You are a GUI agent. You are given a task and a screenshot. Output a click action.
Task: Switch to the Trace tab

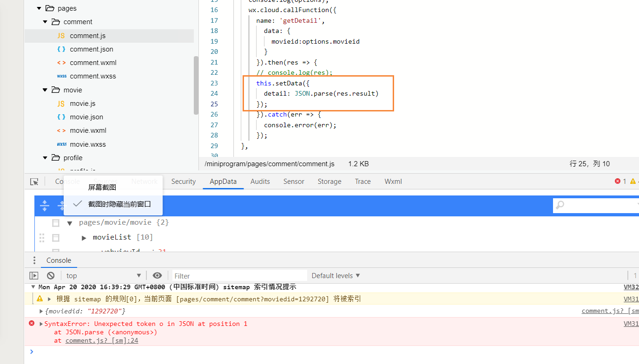(363, 182)
